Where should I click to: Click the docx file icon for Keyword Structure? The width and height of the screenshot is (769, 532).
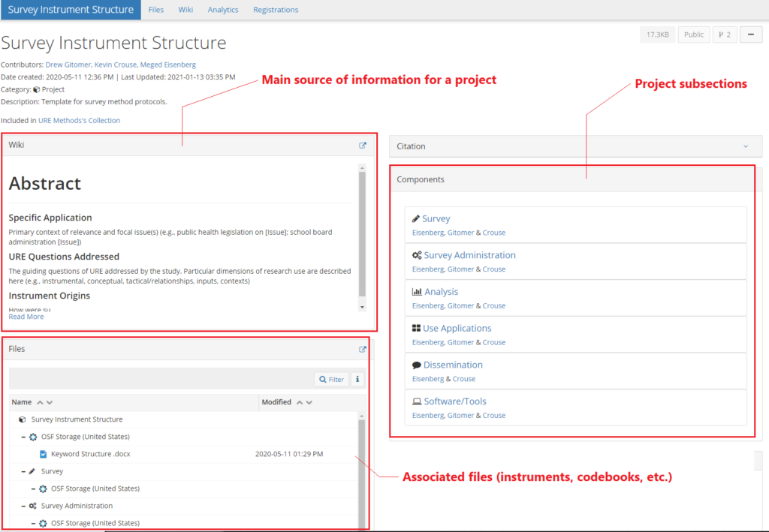tap(43, 454)
